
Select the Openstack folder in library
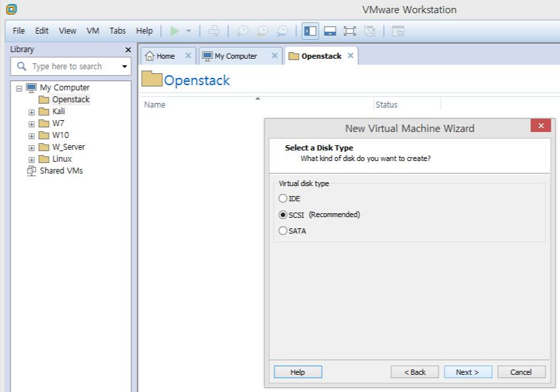coord(71,100)
